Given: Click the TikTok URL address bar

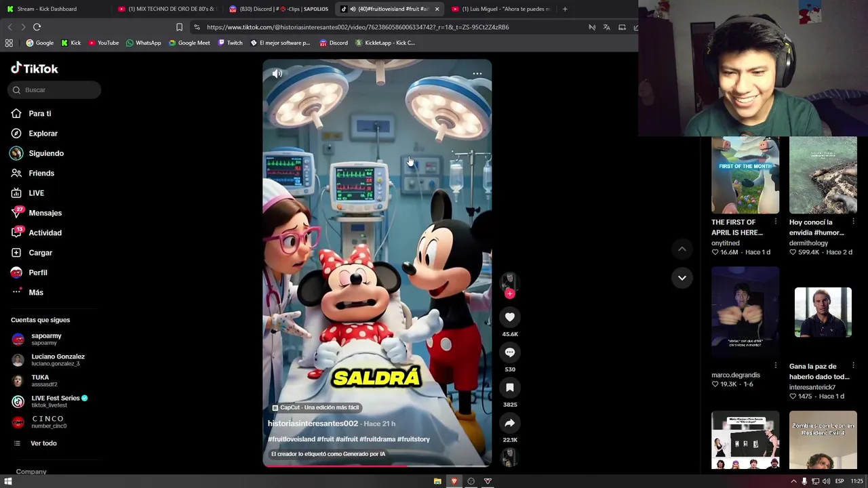Looking at the screenshot, I should tap(357, 27).
